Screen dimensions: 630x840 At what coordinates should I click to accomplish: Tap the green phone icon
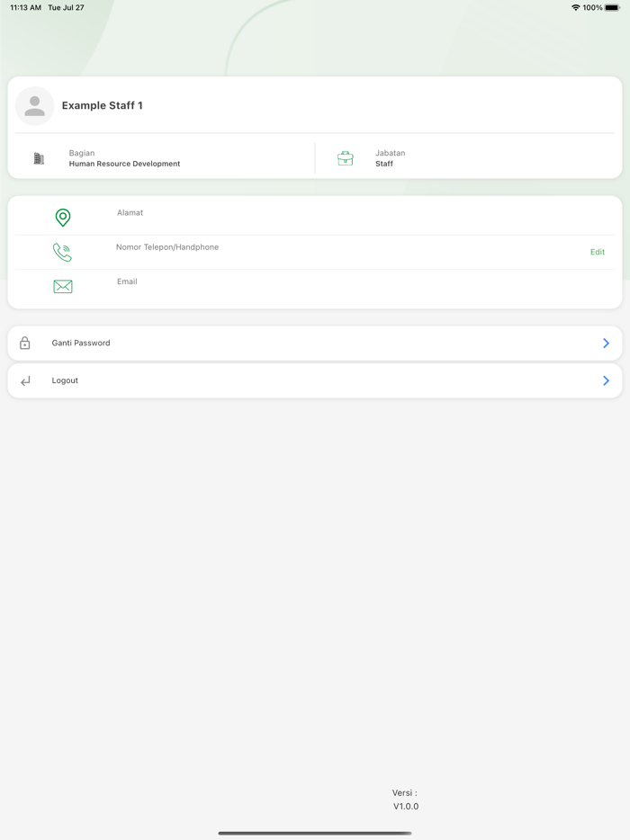[62, 253]
